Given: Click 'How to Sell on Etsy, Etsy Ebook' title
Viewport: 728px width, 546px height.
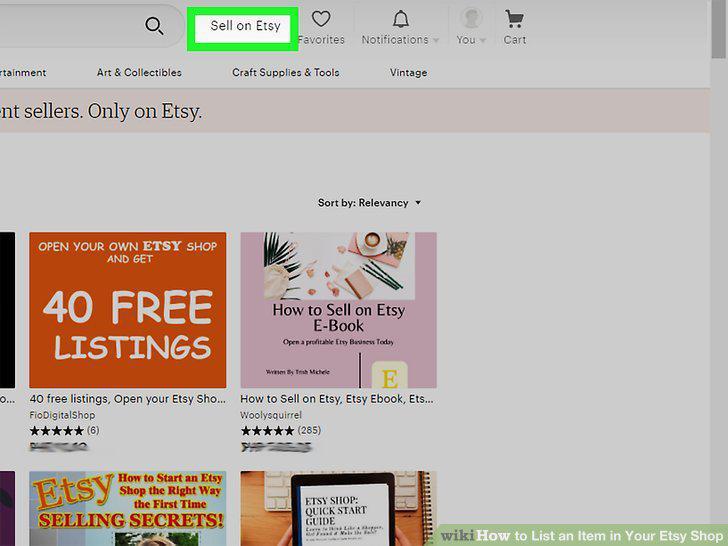Looking at the screenshot, I should click(337, 399).
